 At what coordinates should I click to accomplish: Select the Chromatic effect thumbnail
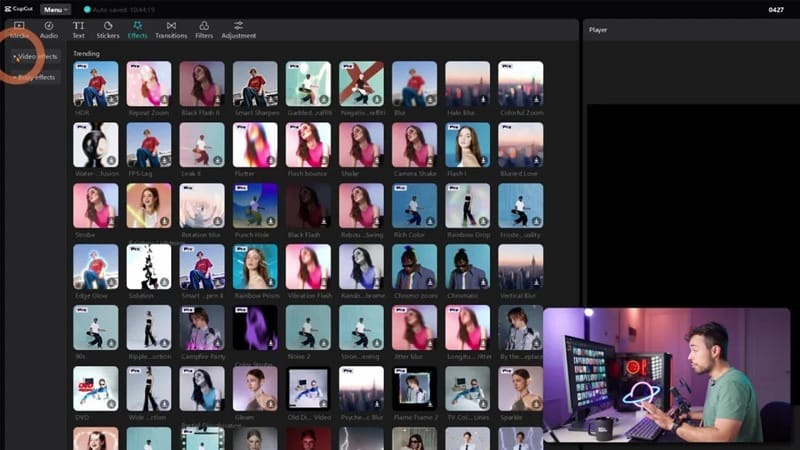[x=467, y=266]
